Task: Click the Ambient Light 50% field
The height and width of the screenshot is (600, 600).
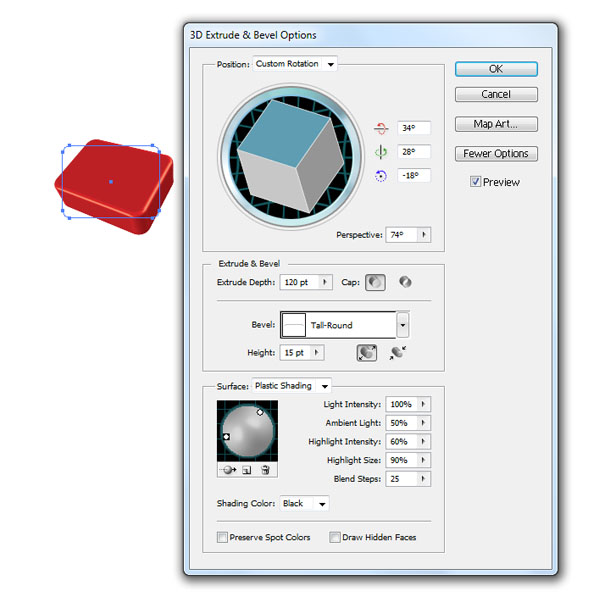Action: (x=401, y=423)
